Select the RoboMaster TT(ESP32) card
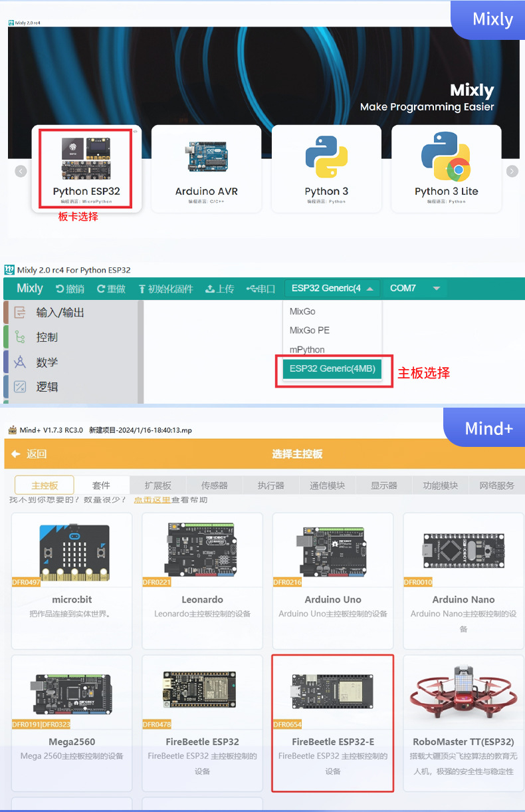This screenshot has width=525, height=812. click(463, 723)
